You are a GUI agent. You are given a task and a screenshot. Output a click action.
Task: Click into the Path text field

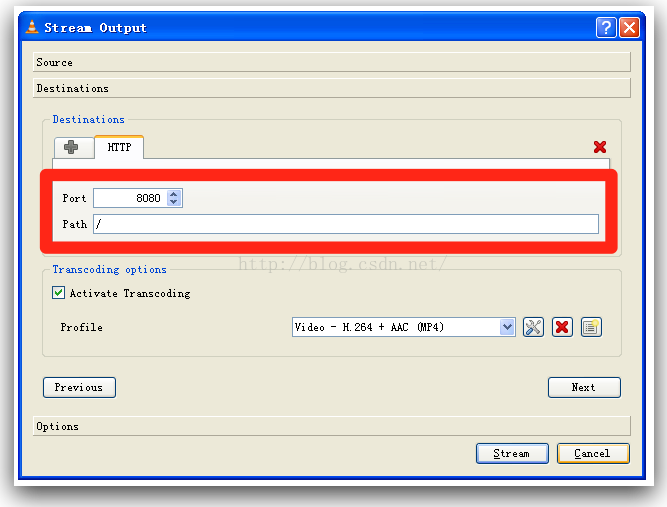[346, 224]
